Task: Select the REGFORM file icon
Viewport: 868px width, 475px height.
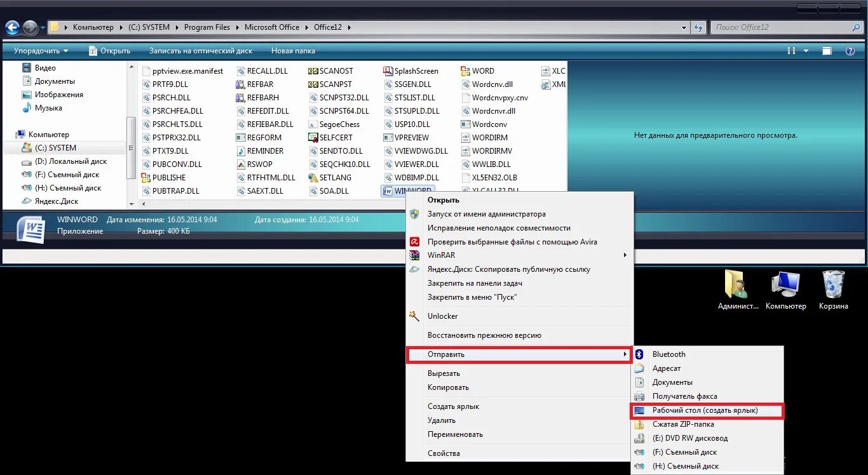Action: 240,138
